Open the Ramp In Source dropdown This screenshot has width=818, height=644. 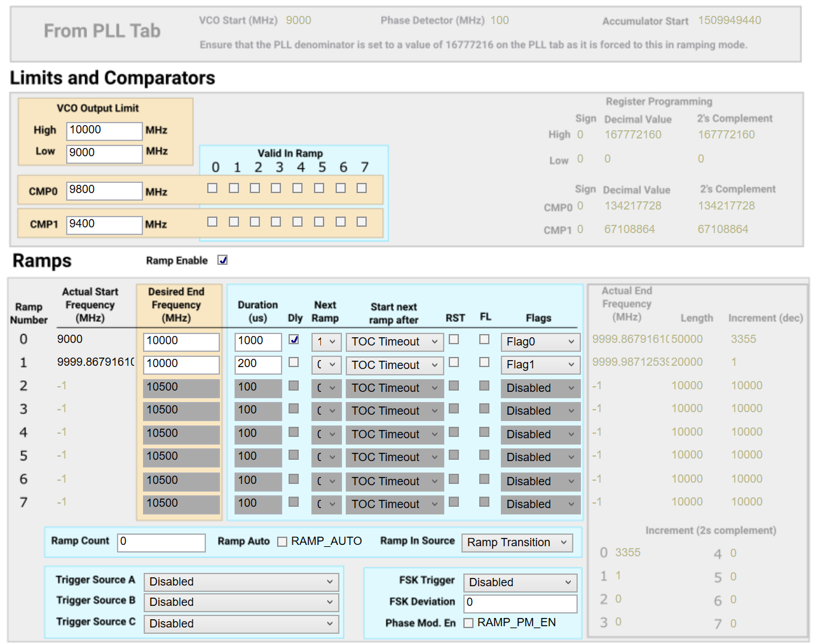[517, 542]
